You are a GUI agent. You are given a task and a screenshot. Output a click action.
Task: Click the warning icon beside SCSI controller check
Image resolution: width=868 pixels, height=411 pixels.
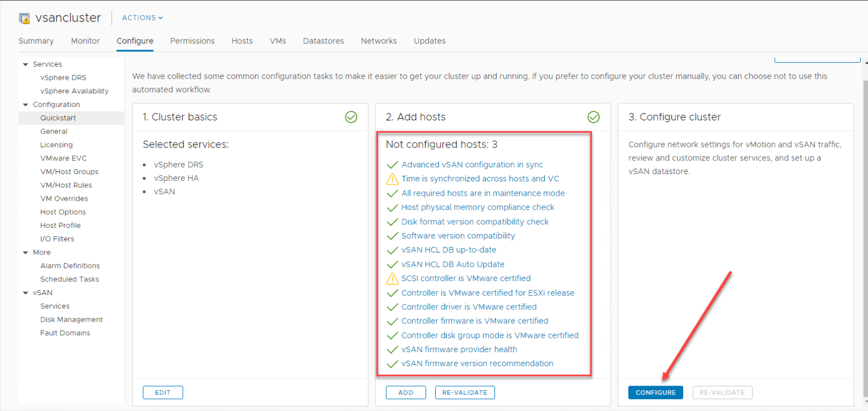(x=392, y=278)
